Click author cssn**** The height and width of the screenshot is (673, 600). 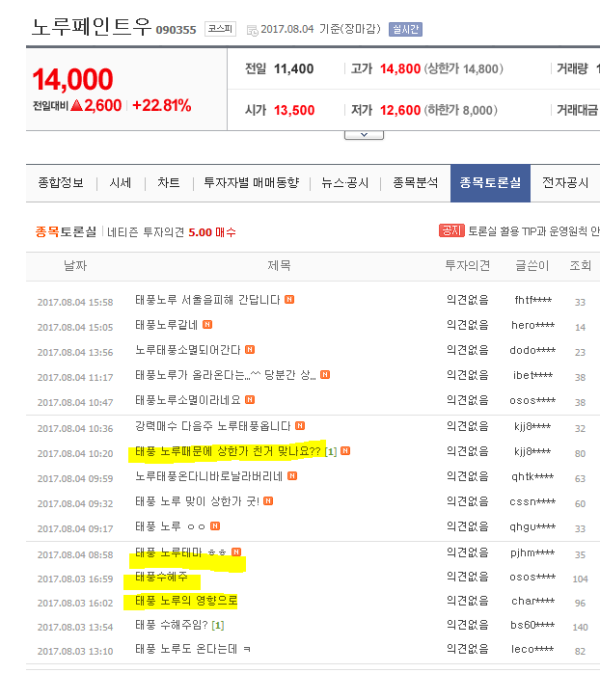point(533,501)
